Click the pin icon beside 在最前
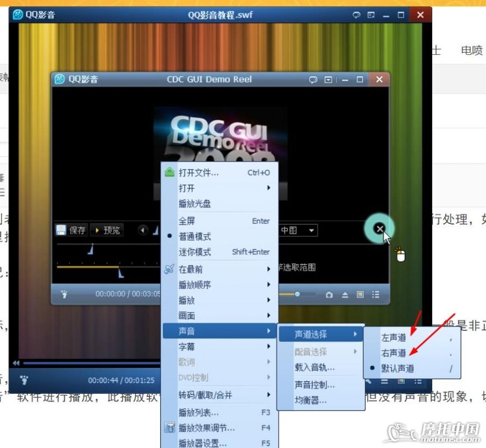The image size is (486, 448). tap(169, 269)
